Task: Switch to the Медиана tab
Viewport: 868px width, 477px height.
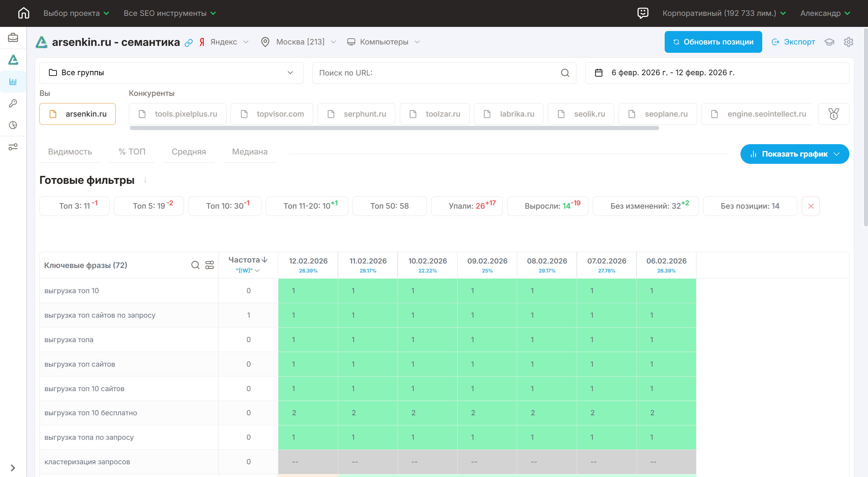Action: pyautogui.click(x=249, y=152)
